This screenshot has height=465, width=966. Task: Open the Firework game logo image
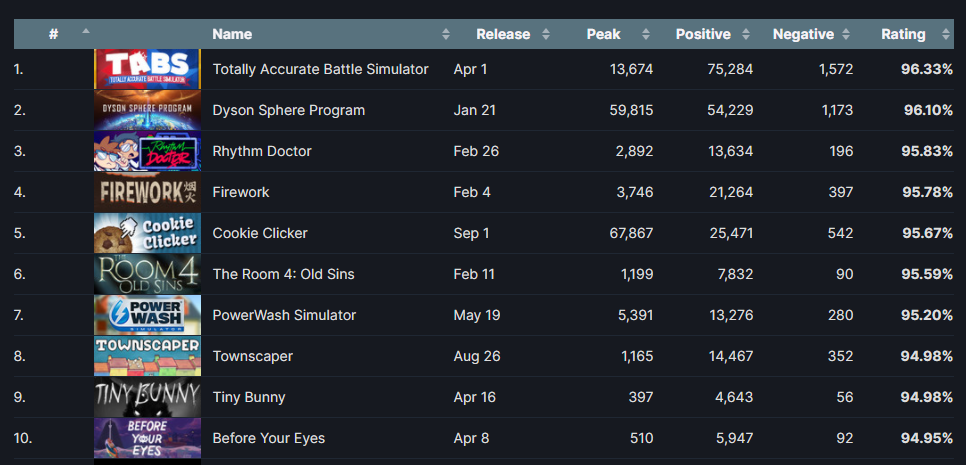(x=147, y=192)
